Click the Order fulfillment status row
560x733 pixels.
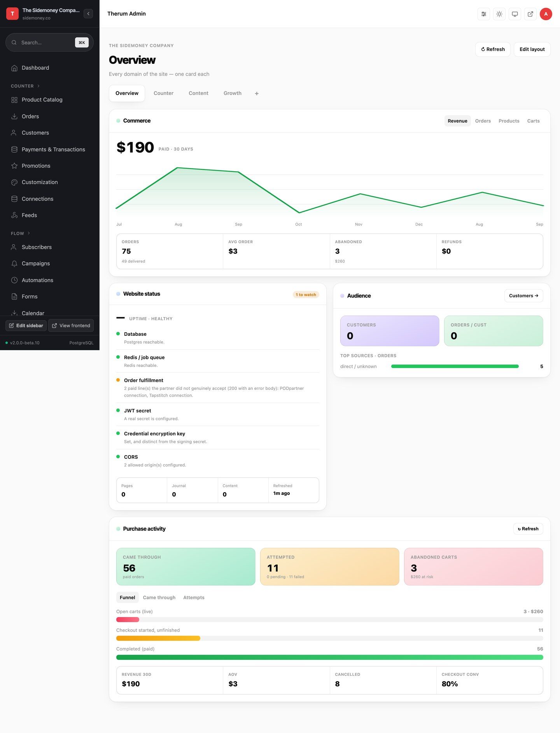click(218, 388)
